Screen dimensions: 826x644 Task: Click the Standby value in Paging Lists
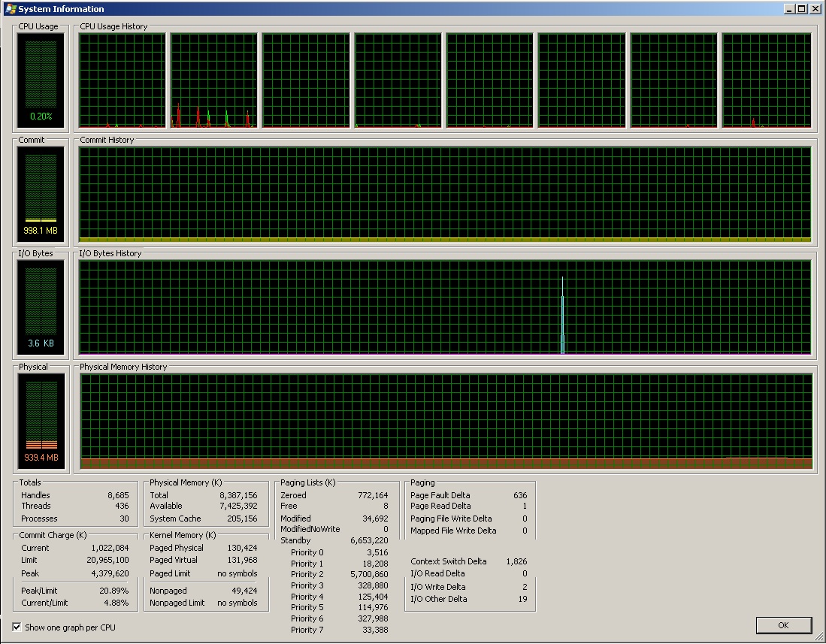pyautogui.click(x=369, y=540)
